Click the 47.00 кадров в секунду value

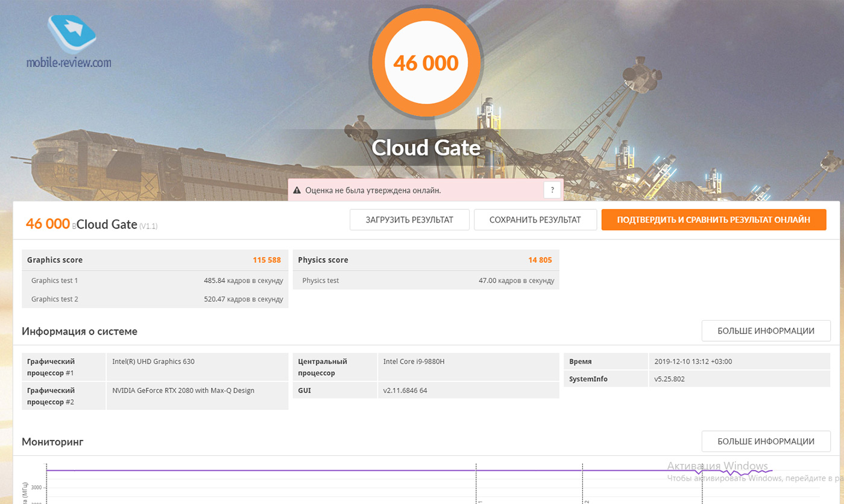click(x=517, y=280)
